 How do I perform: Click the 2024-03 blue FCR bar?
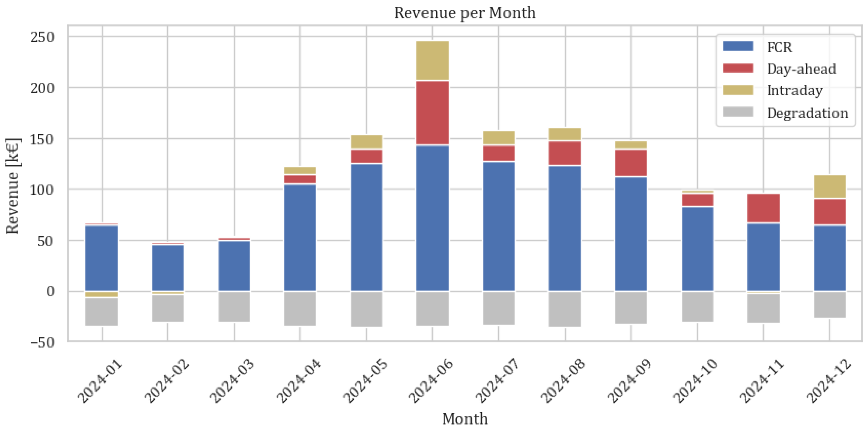(234, 266)
